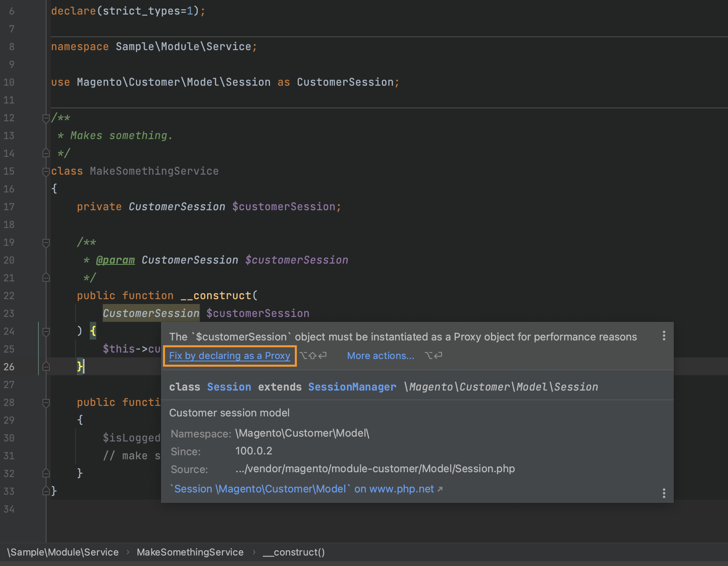This screenshot has height=566, width=728.
Task: Click '__construct' method name
Action: (216, 296)
